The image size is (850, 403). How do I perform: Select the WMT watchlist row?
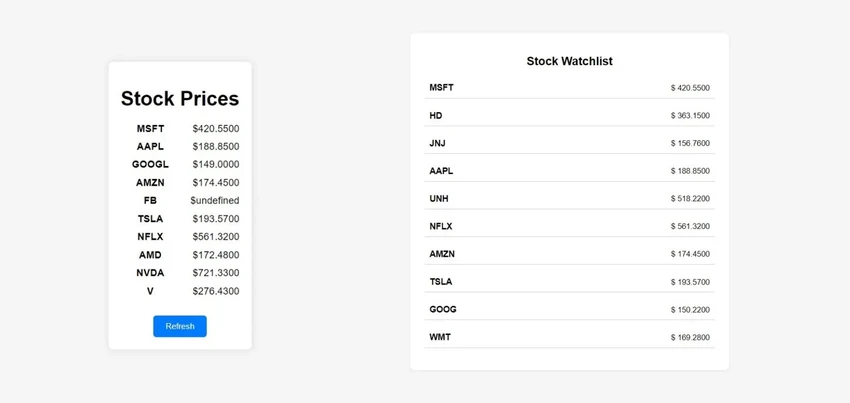[569, 337]
